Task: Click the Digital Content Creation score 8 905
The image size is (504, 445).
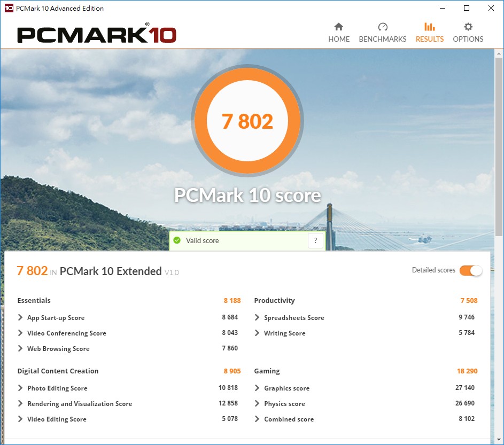Action: point(232,371)
